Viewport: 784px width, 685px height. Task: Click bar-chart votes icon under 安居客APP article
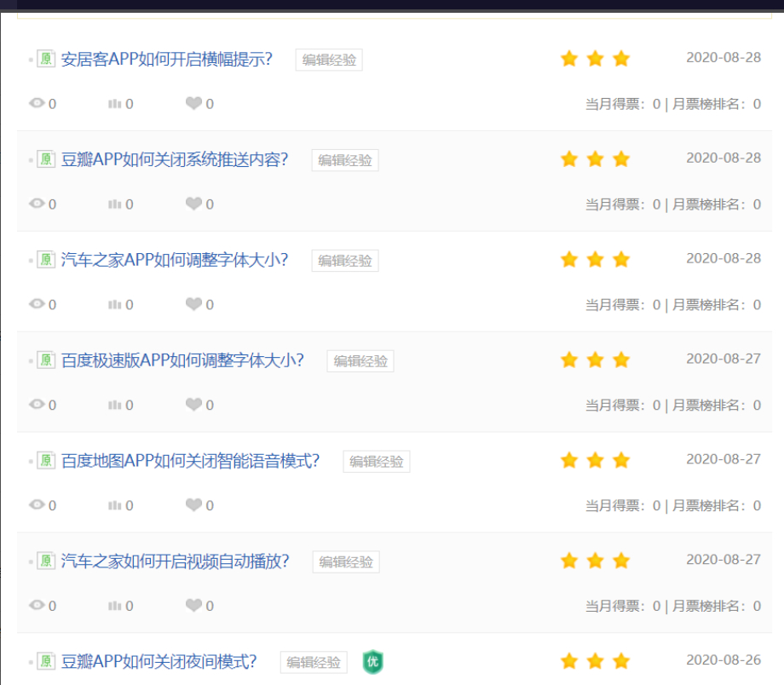(114, 103)
